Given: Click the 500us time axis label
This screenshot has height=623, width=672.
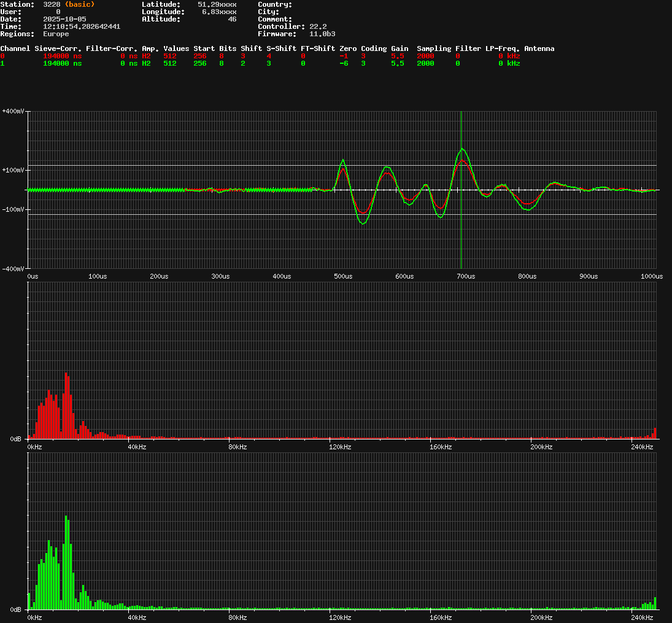Looking at the screenshot, I should tap(343, 277).
